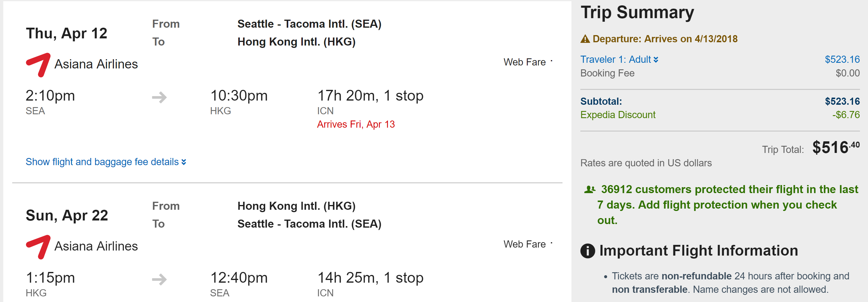Click Web Fare label on the Apr 12 flight
Screen dimensions: 868x302
pyautogui.click(x=524, y=62)
